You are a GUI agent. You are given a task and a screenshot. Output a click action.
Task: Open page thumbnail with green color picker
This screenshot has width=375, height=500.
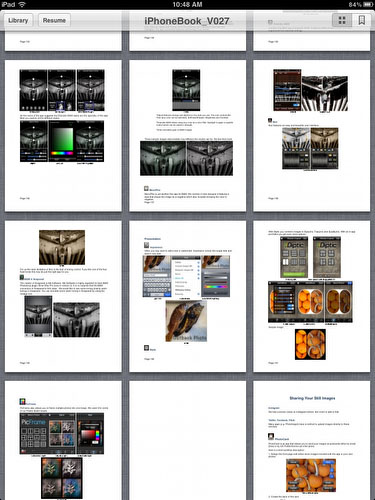pos(63,136)
